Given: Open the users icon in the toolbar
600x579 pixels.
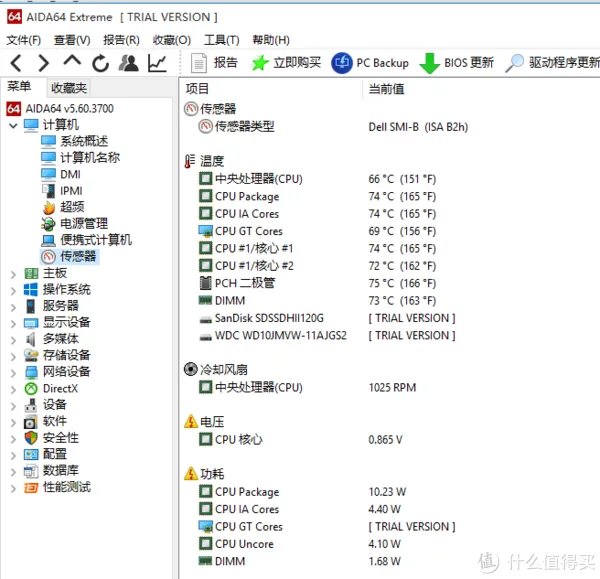Looking at the screenshot, I should coord(129,63).
